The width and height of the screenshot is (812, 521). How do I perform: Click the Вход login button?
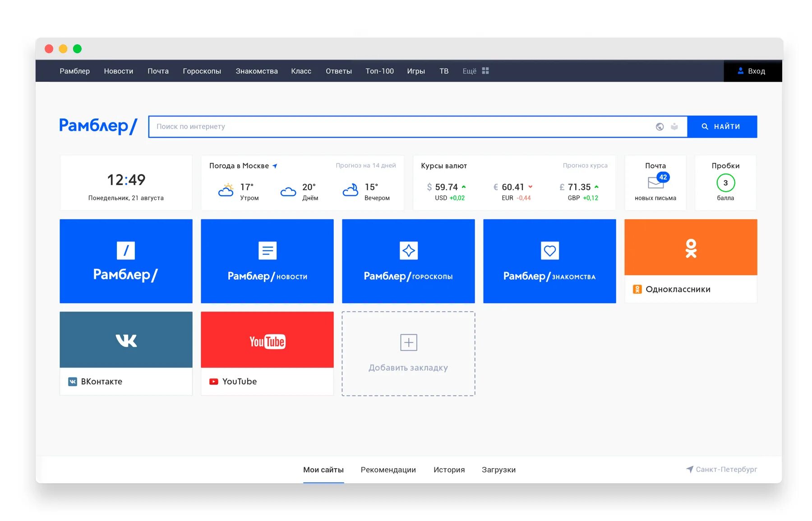pos(753,71)
